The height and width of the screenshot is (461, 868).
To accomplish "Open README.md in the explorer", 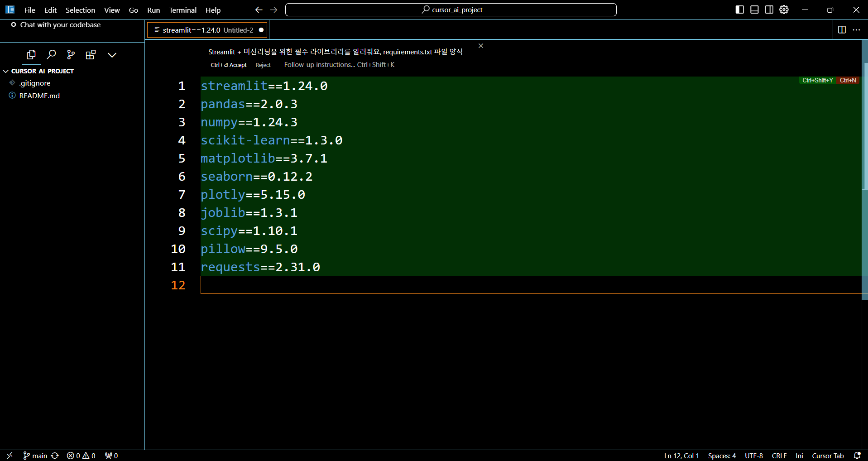I will tap(39, 96).
